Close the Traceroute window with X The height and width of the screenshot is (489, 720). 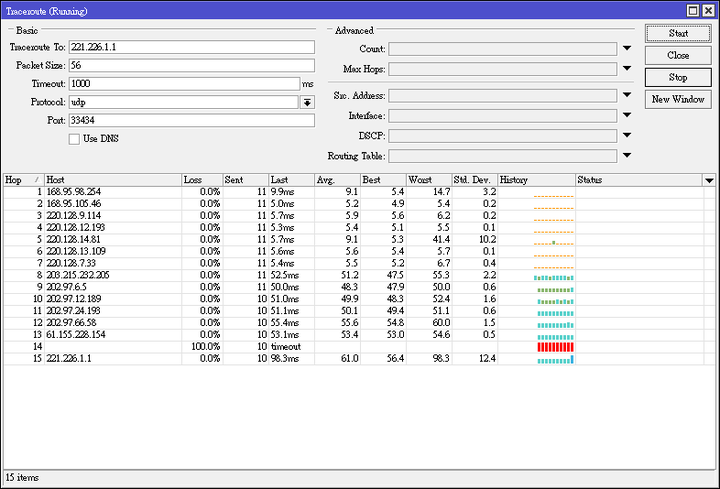[709, 10]
